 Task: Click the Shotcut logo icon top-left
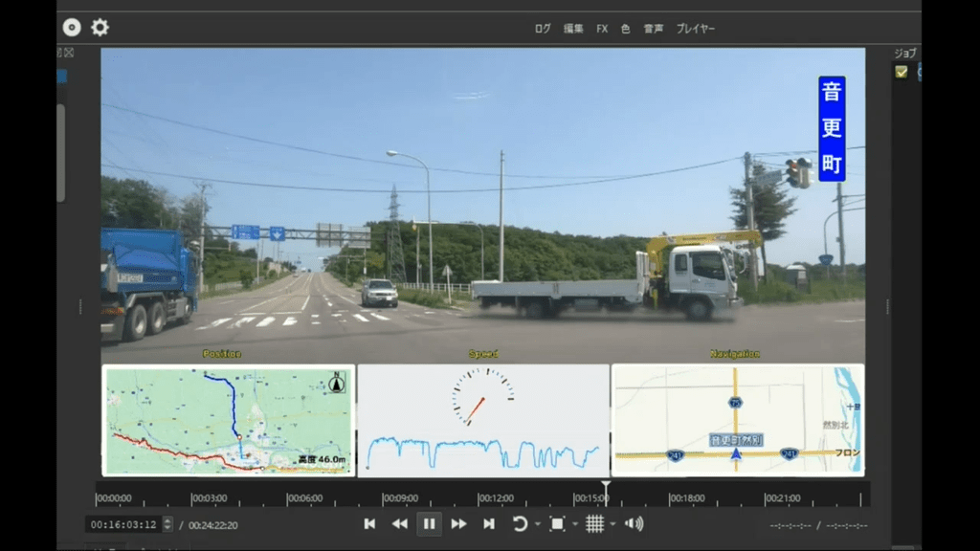(x=71, y=27)
